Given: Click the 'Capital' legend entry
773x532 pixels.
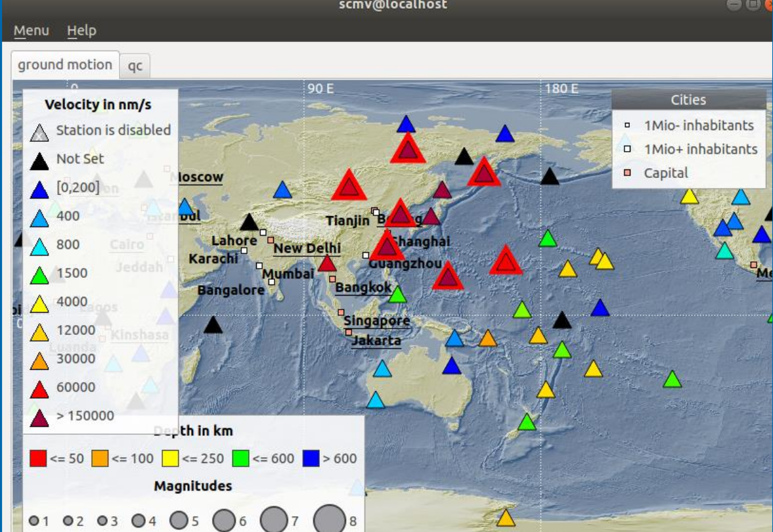Looking at the screenshot, I should (x=655, y=173).
